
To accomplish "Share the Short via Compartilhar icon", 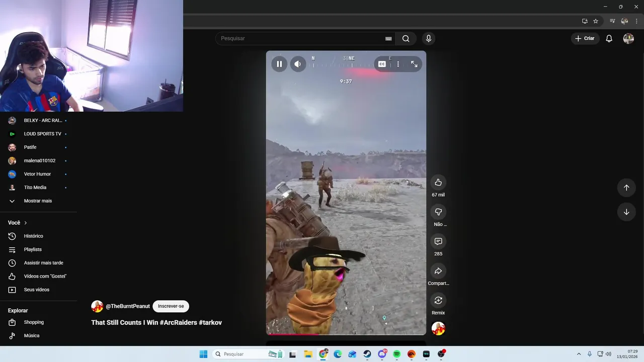I will pos(438,271).
